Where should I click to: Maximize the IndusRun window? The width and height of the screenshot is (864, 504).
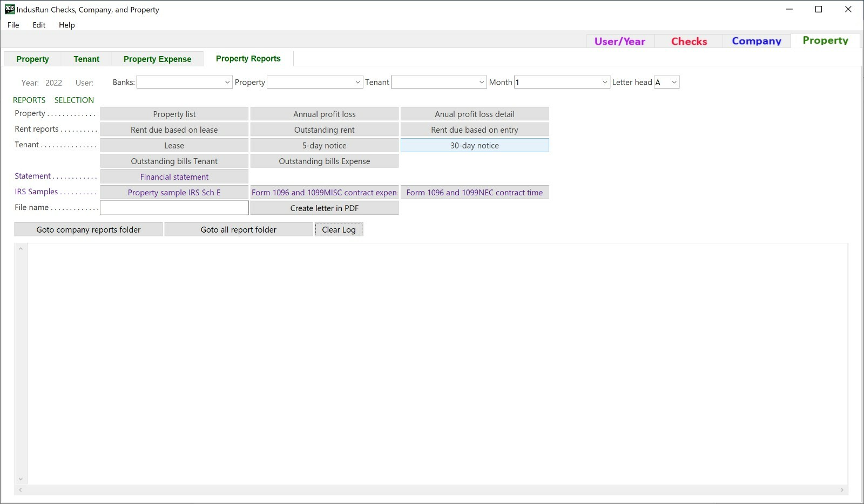pos(819,9)
